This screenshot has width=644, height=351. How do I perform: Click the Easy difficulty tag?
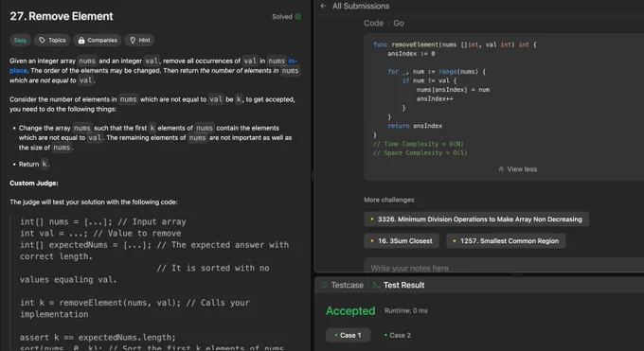coord(20,40)
